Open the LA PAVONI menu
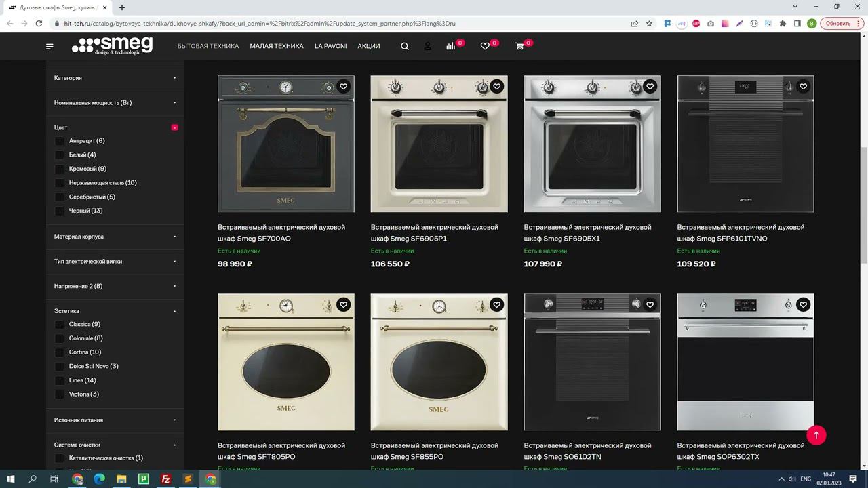 pos(330,46)
